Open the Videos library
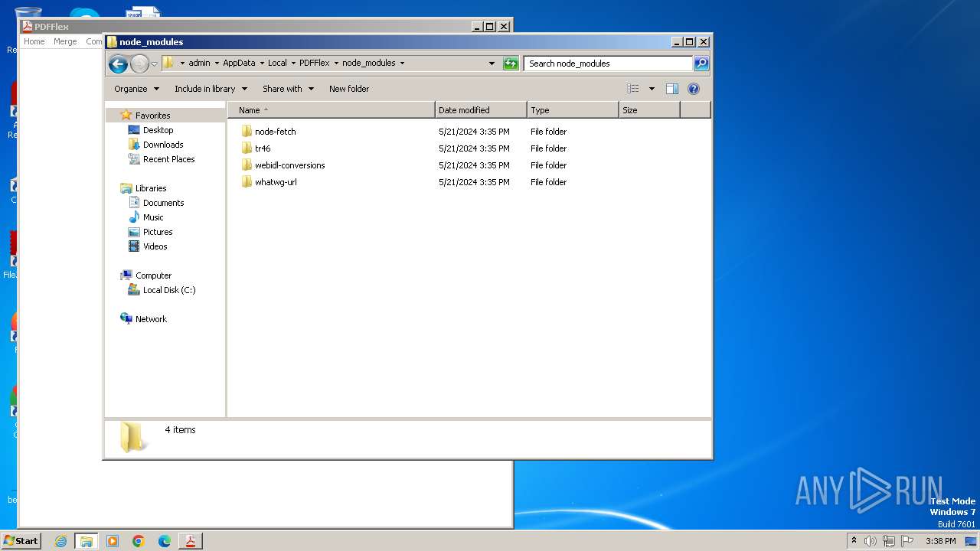The height and width of the screenshot is (551, 980). 155,246
